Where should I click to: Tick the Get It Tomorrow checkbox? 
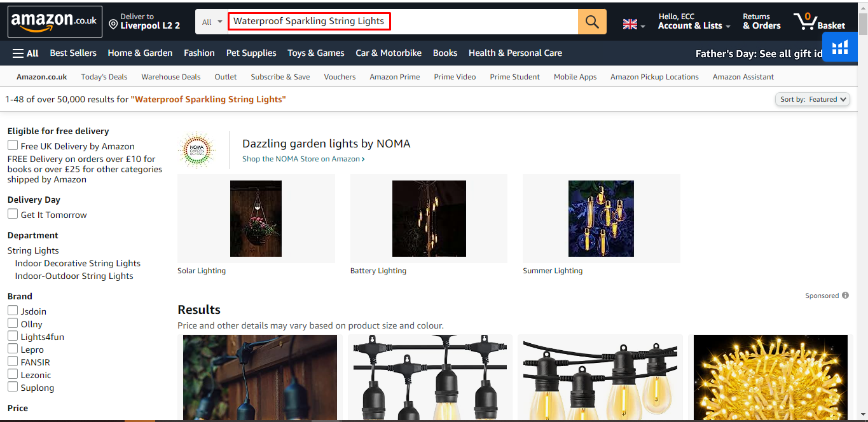click(x=13, y=214)
